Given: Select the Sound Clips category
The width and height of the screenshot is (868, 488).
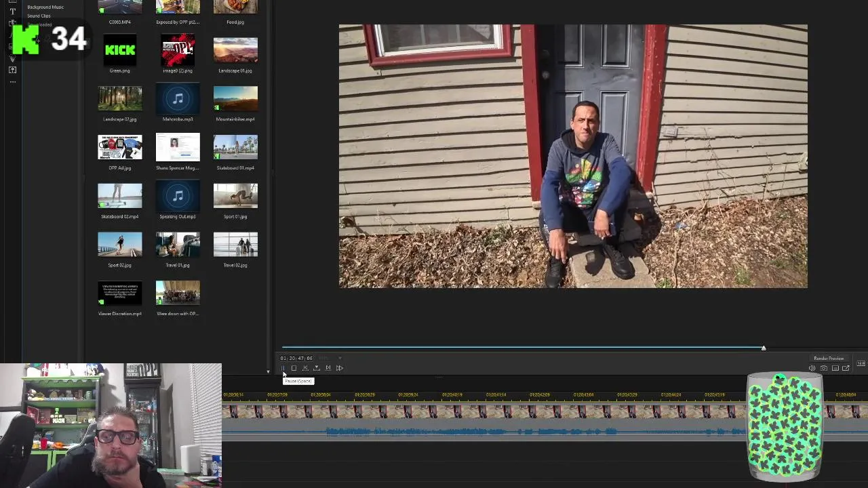Looking at the screenshot, I should (x=39, y=16).
